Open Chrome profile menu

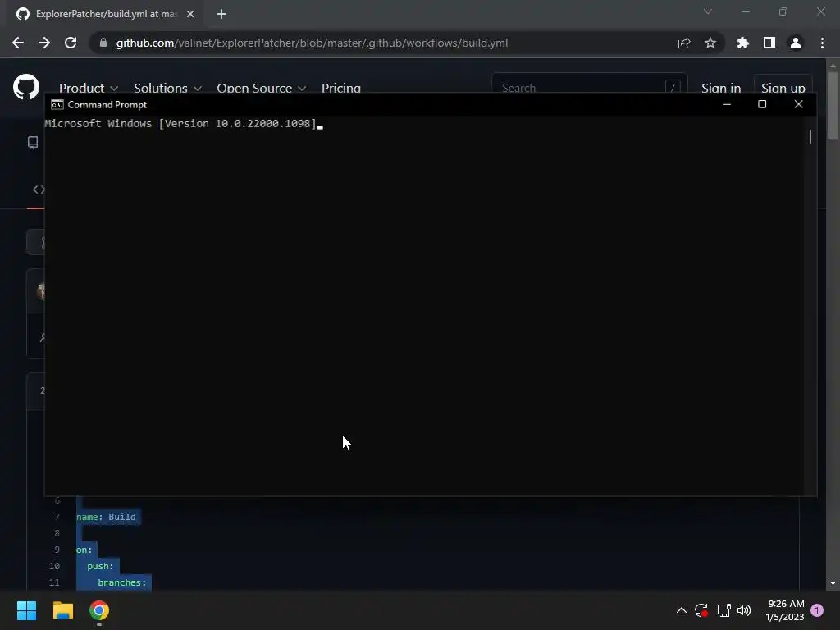[796, 43]
